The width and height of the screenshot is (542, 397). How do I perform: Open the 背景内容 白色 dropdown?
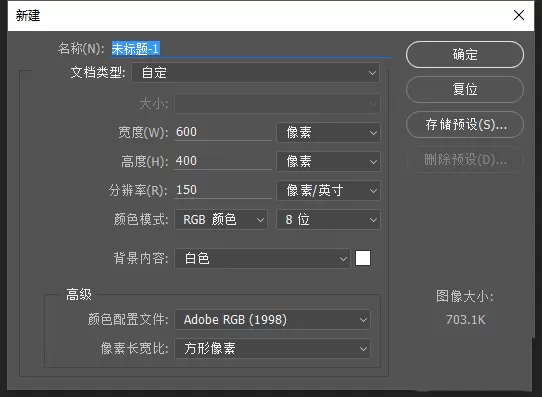[x=262, y=258]
